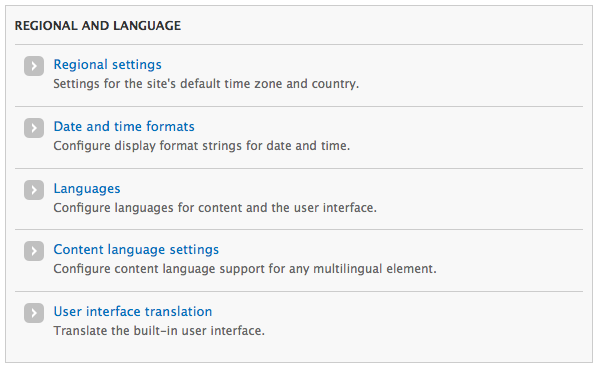Click the 'Settings for the site's default time zone' description
The width and height of the screenshot is (598, 367).
206,84
